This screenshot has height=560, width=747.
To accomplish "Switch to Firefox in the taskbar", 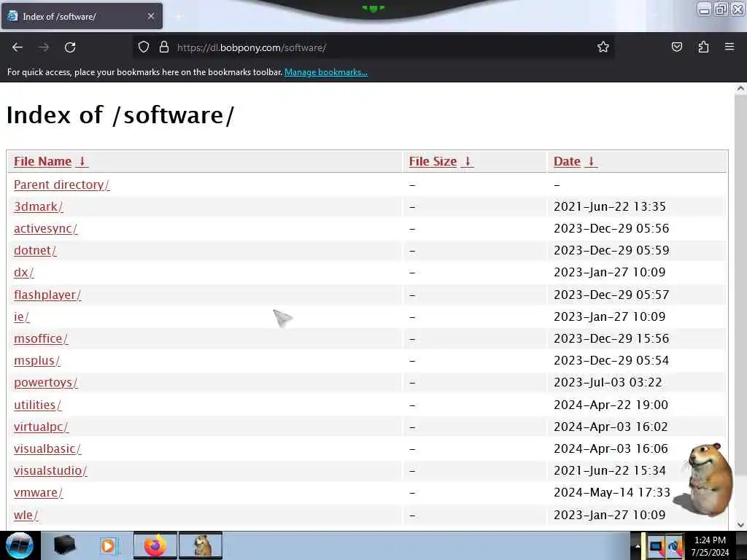I will [x=155, y=545].
